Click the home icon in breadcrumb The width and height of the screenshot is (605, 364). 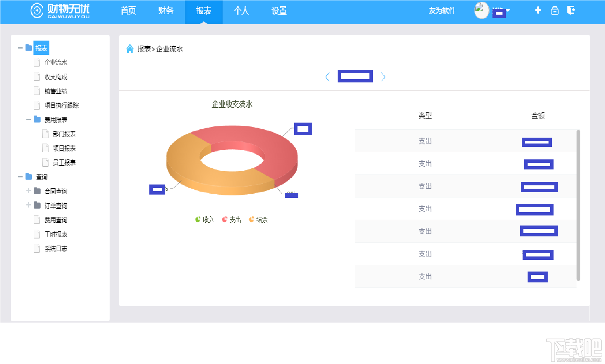click(x=130, y=49)
